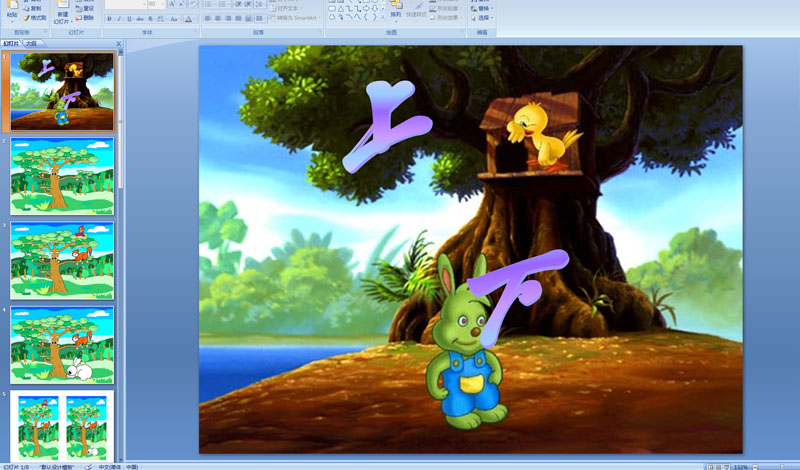Open the Select (选择) menu
The height and width of the screenshot is (470, 800).
(x=481, y=17)
